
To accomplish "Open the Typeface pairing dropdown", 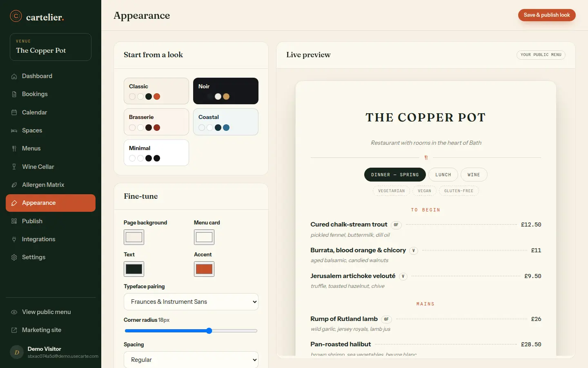I will [191, 302].
